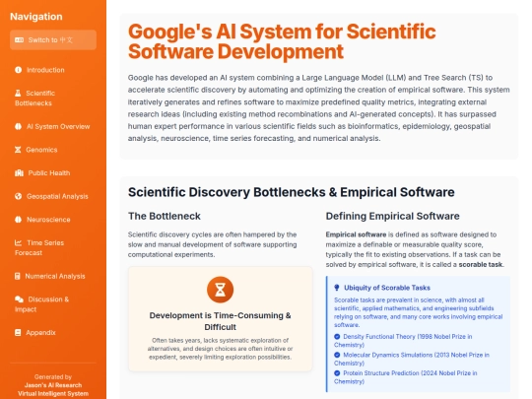Click Density Functional Theory list item
532x399 pixels.
click(403, 341)
